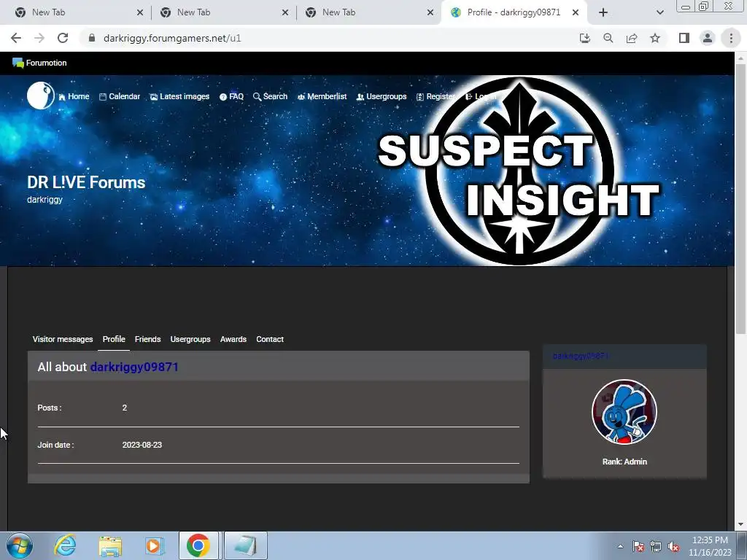Open the FAQ page
The width and height of the screenshot is (747, 560).
coord(231,96)
